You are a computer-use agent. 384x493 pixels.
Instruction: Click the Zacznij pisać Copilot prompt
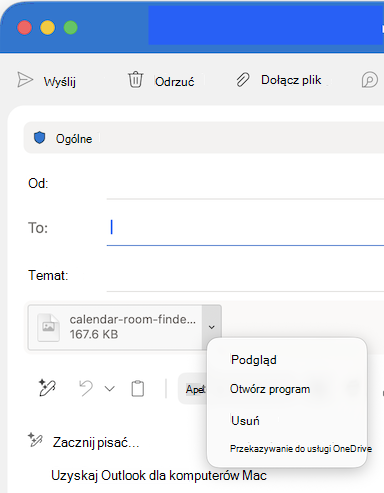click(x=96, y=443)
